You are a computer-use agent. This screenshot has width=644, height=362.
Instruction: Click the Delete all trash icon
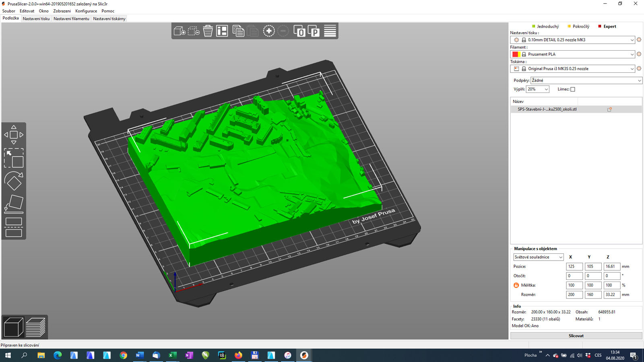tap(208, 31)
